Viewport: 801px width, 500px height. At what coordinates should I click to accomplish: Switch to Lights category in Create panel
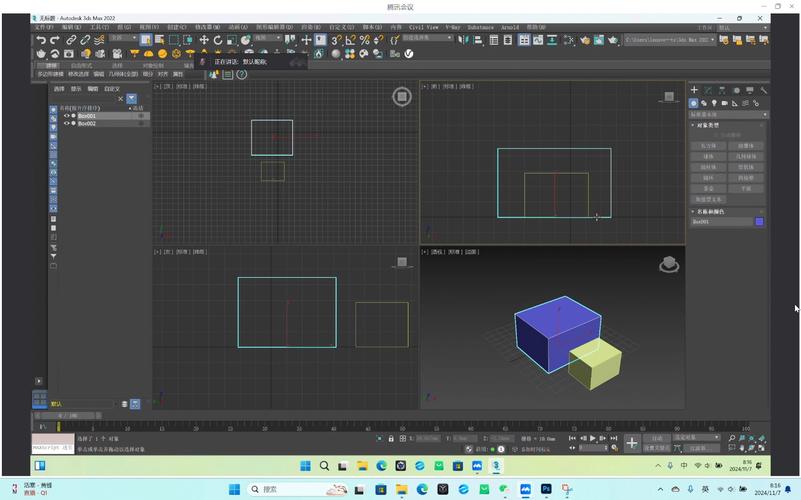(715, 103)
